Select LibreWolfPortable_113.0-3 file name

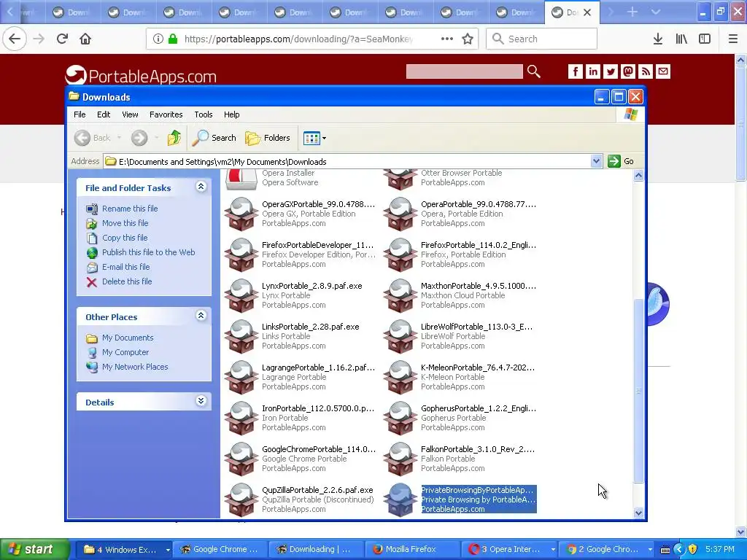point(477,327)
